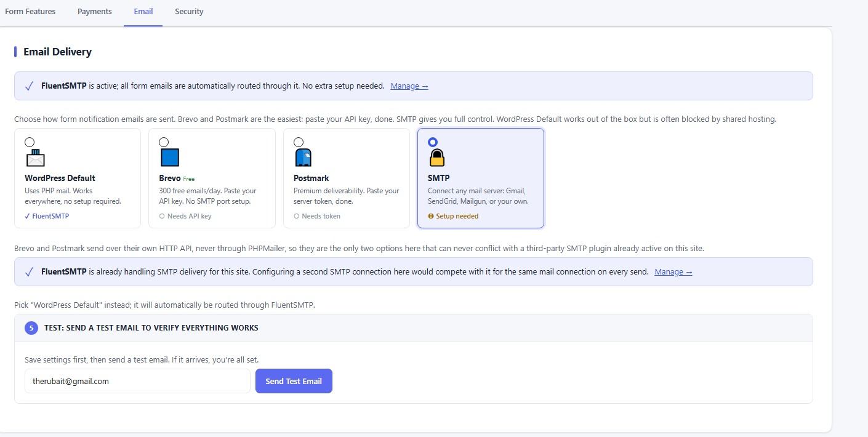Click '300 free emails/day' Brevo description
The image size is (868, 437).
click(207, 196)
